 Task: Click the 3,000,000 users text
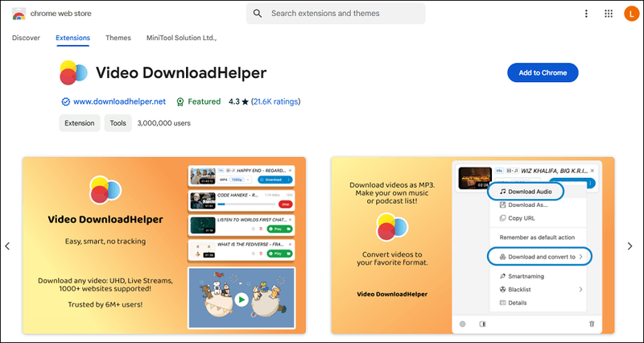point(164,123)
